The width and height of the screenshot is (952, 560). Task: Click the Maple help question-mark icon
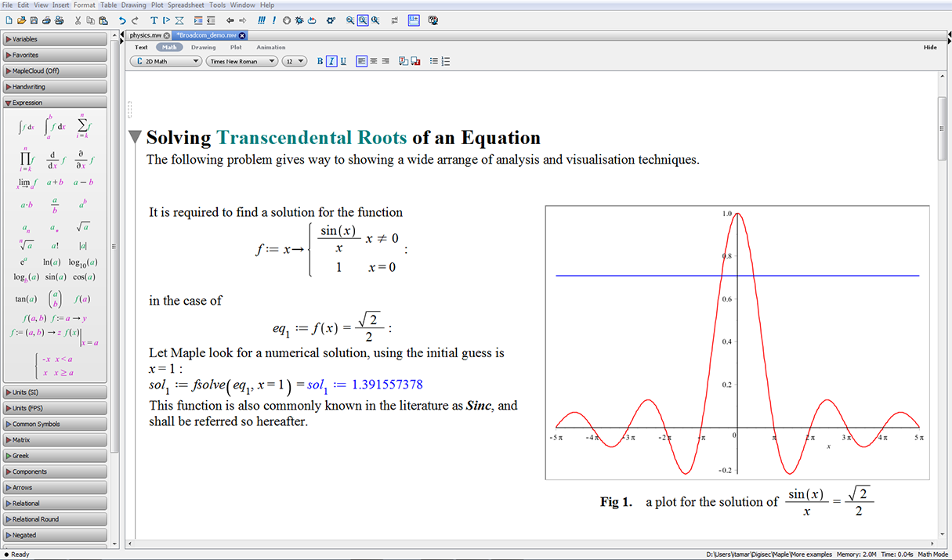[x=433, y=20]
